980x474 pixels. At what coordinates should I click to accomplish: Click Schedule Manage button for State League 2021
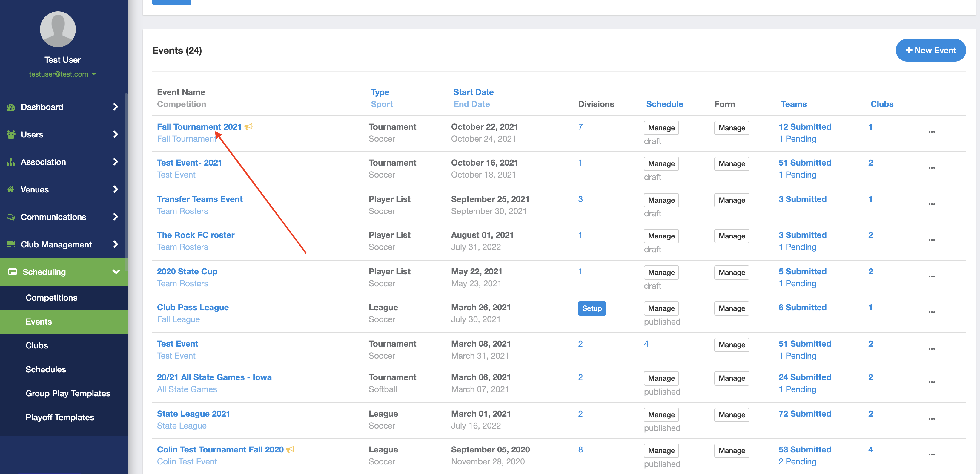pyautogui.click(x=661, y=415)
